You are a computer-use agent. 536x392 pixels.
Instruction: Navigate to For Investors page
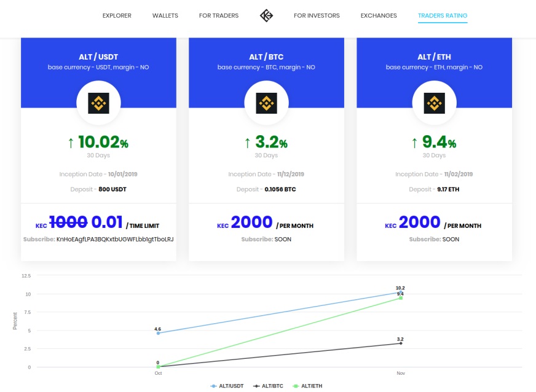point(317,15)
